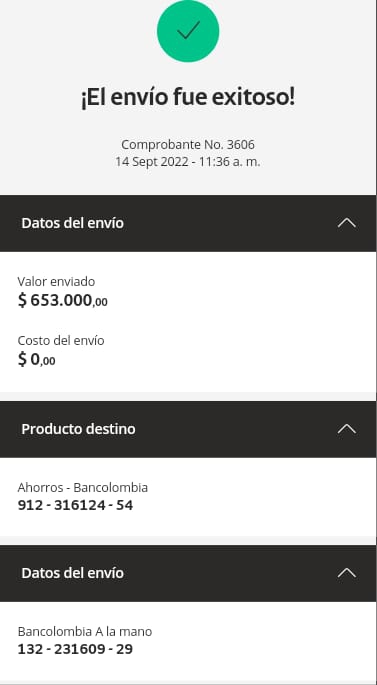This screenshot has height=685, width=377.
Task: Select the Producto destino section header
Action: tap(188, 429)
